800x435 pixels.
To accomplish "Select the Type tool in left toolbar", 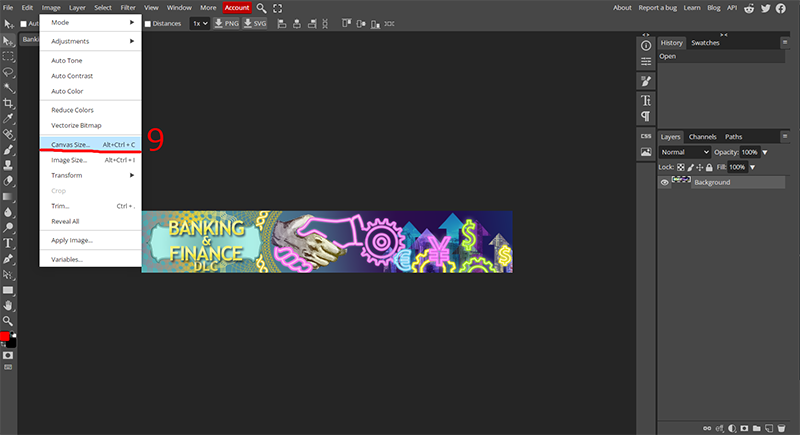I will pos(8,243).
